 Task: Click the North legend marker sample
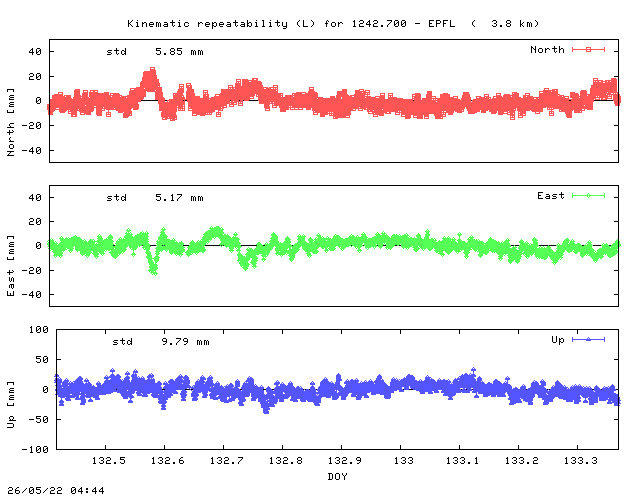click(588, 49)
